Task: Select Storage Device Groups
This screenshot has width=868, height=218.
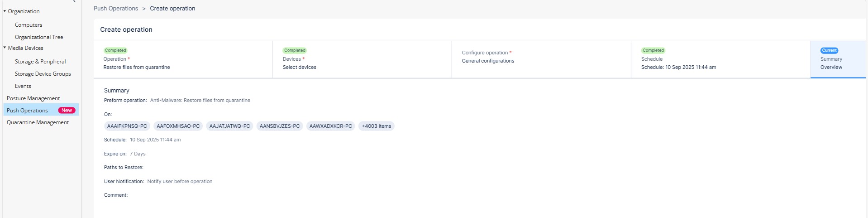Action: tap(43, 74)
